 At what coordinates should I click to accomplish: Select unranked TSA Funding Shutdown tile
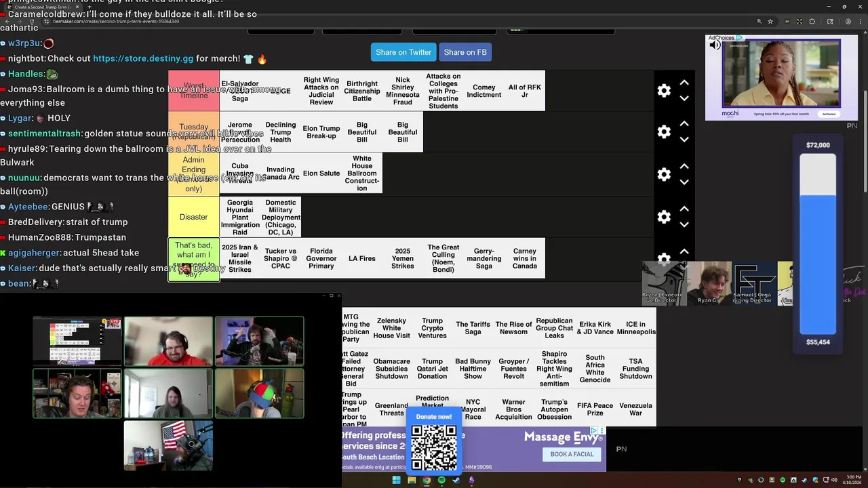635,369
